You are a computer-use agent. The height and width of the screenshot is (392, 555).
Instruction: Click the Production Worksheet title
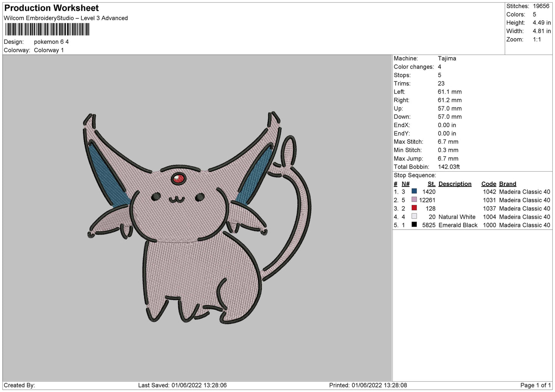pos(51,8)
